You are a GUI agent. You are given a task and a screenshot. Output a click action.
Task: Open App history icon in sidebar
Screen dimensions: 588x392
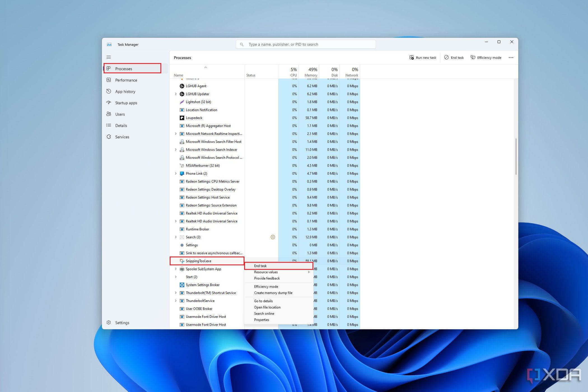tap(109, 91)
